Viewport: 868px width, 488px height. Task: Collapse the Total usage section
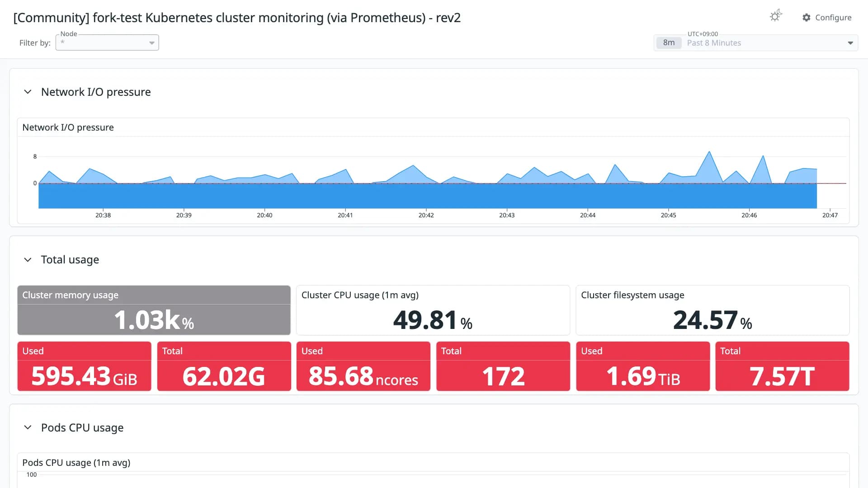[28, 260]
